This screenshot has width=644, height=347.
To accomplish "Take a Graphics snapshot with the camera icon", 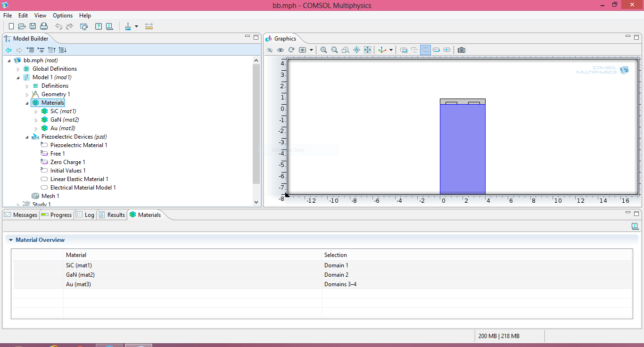I will pos(462,50).
